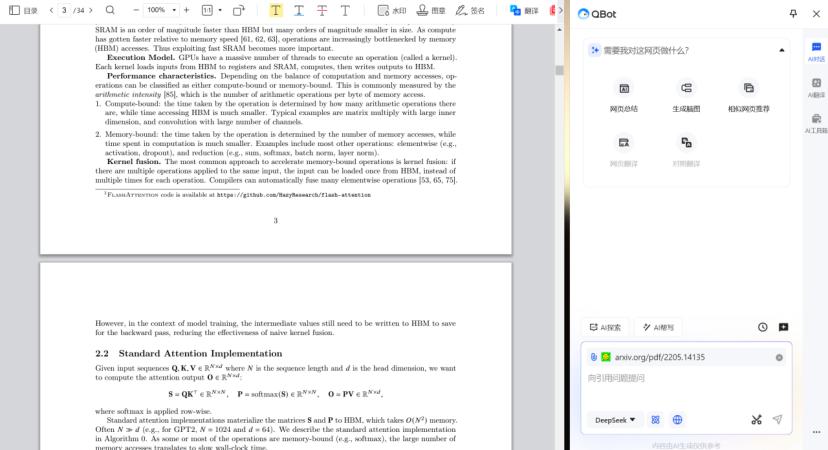828x450 pixels.
Task: Collapse the suggestions panel arrow
Action: tap(782, 50)
